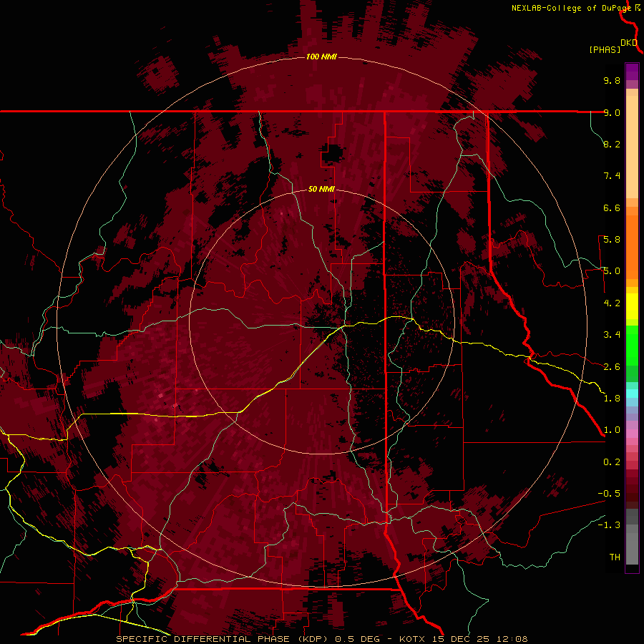The height and width of the screenshot is (644, 644).
Task: Click the [PHAS] color bar unit label
Action: click(x=605, y=49)
